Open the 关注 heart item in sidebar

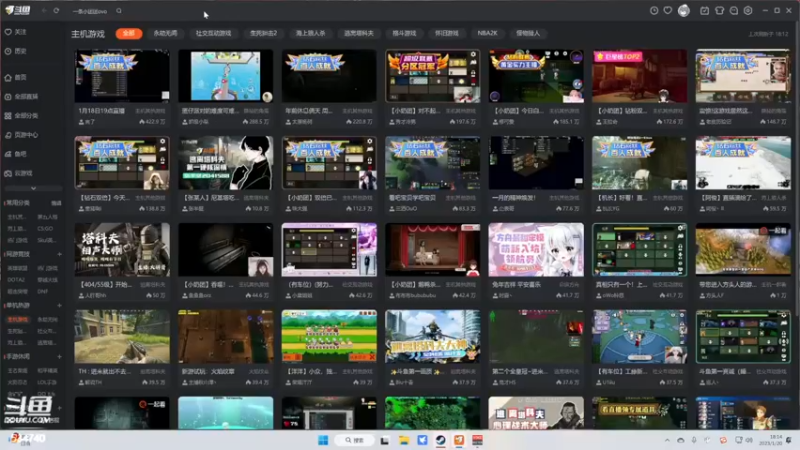(15, 32)
